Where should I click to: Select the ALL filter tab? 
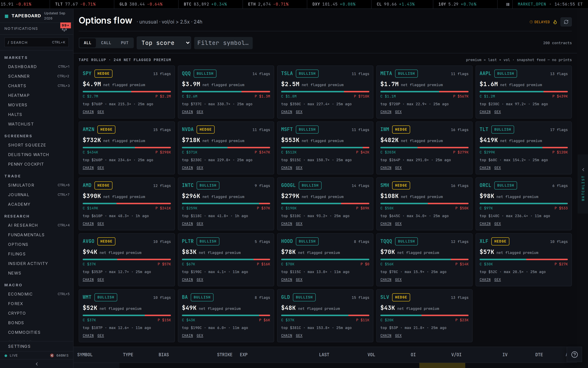click(87, 43)
